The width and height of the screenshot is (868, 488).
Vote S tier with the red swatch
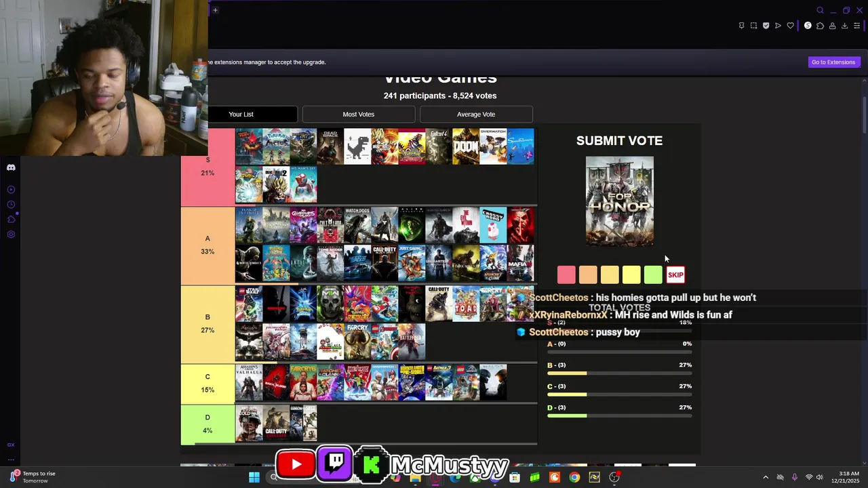pyautogui.click(x=566, y=274)
